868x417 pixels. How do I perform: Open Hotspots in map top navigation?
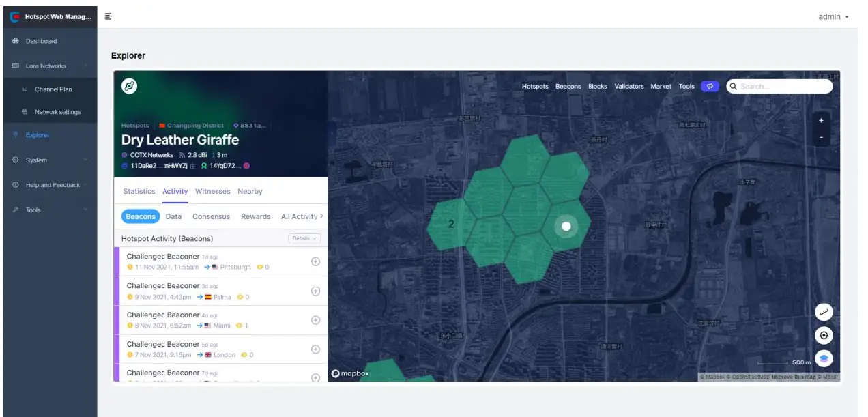(x=535, y=87)
